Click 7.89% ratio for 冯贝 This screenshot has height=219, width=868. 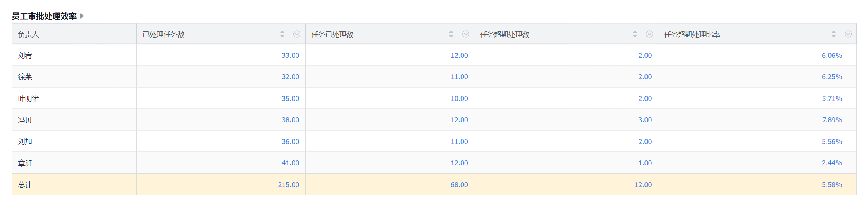coord(832,120)
